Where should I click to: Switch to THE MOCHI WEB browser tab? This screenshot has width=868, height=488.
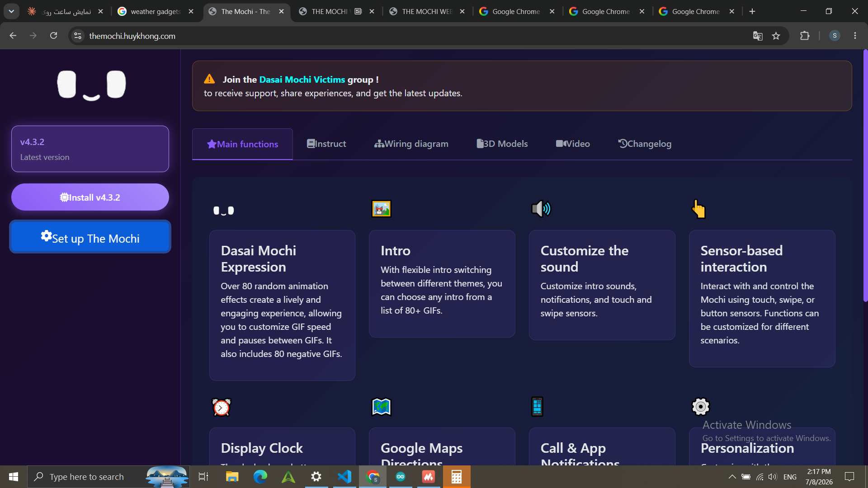427,11
